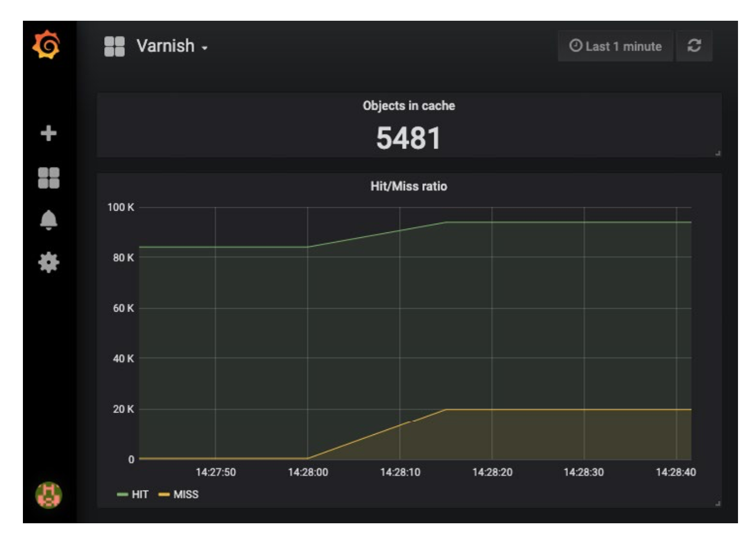Open the Last 1 minute time picker
The image size is (756, 538).
coord(615,46)
